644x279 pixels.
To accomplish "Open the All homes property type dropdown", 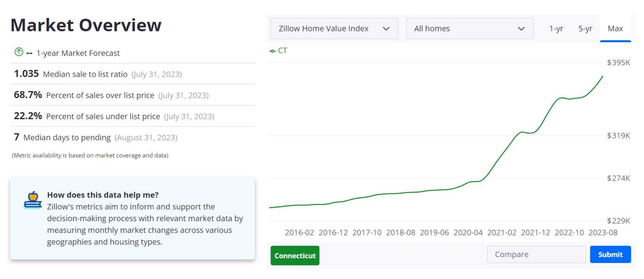I will [x=469, y=29].
